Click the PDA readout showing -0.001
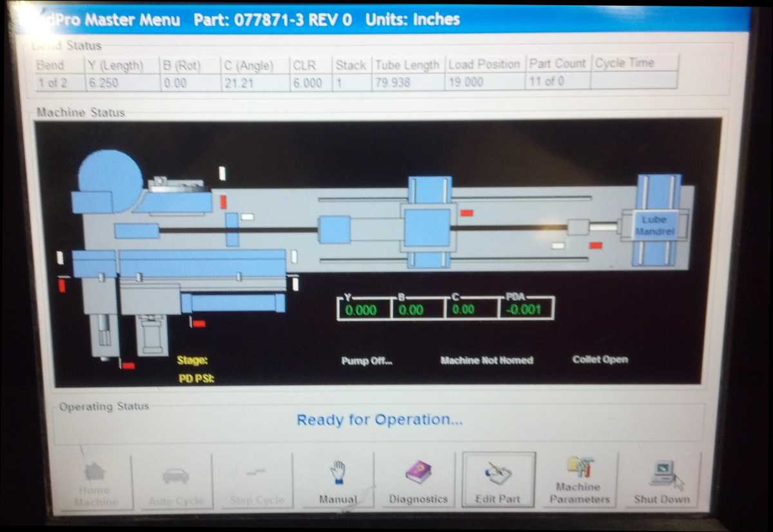Viewport: 773px width, 532px height. (525, 310)
